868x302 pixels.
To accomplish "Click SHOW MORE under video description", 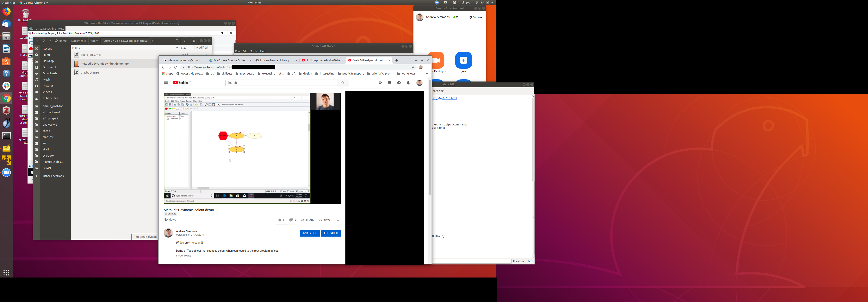I will tap(183, 256).
